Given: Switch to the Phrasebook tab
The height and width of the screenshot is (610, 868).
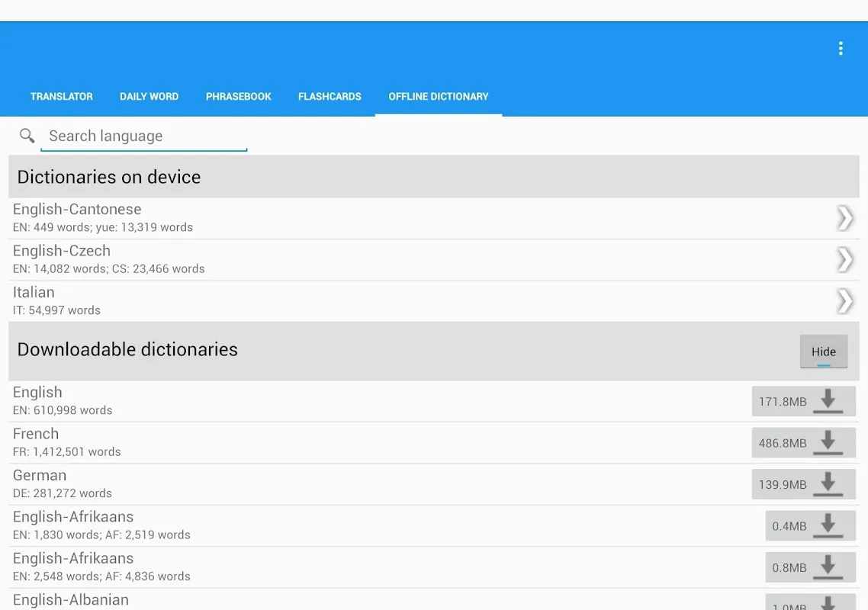Looking at the screenshot, I should pos(238,96).
